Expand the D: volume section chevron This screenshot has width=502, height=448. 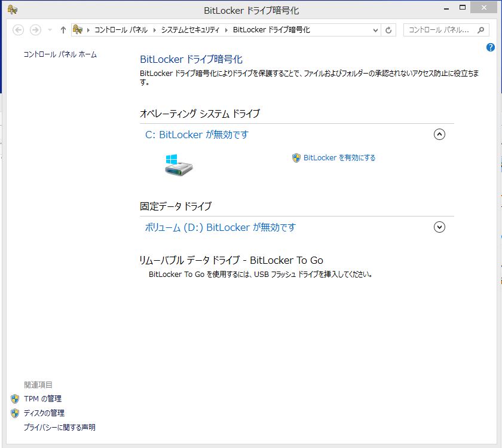tap(439, 227)
